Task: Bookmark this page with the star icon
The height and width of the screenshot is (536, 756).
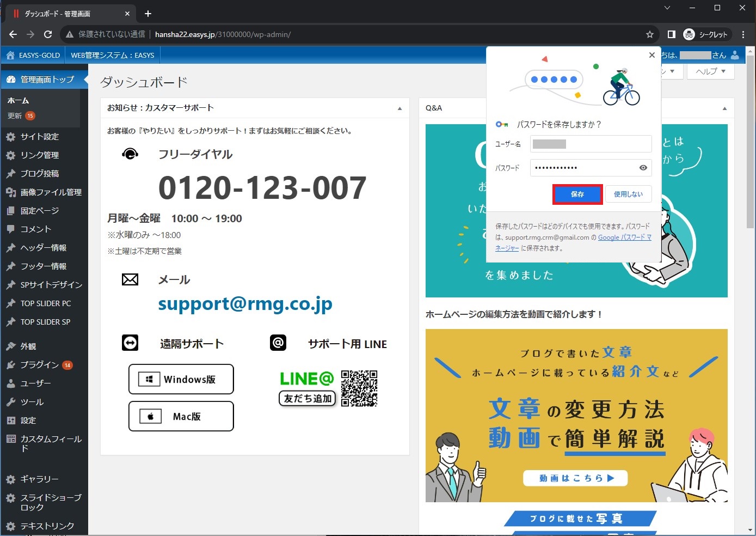Action: [x=649, y=34]
